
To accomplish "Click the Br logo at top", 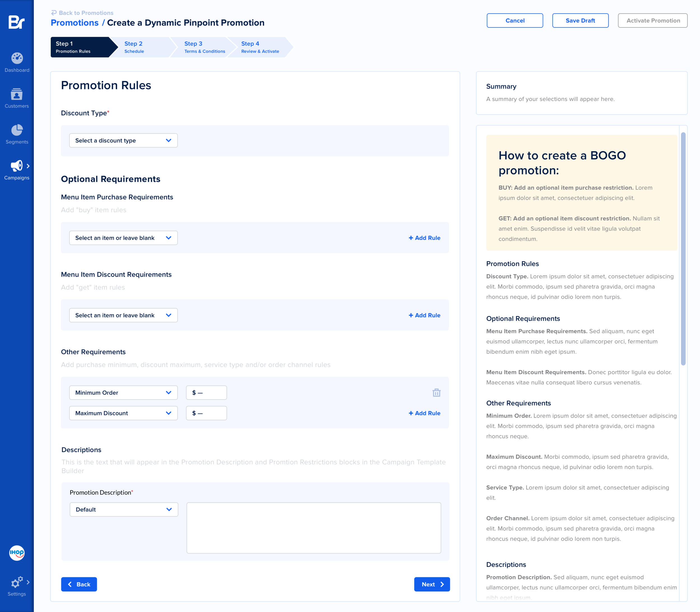I will coord(17,22).
